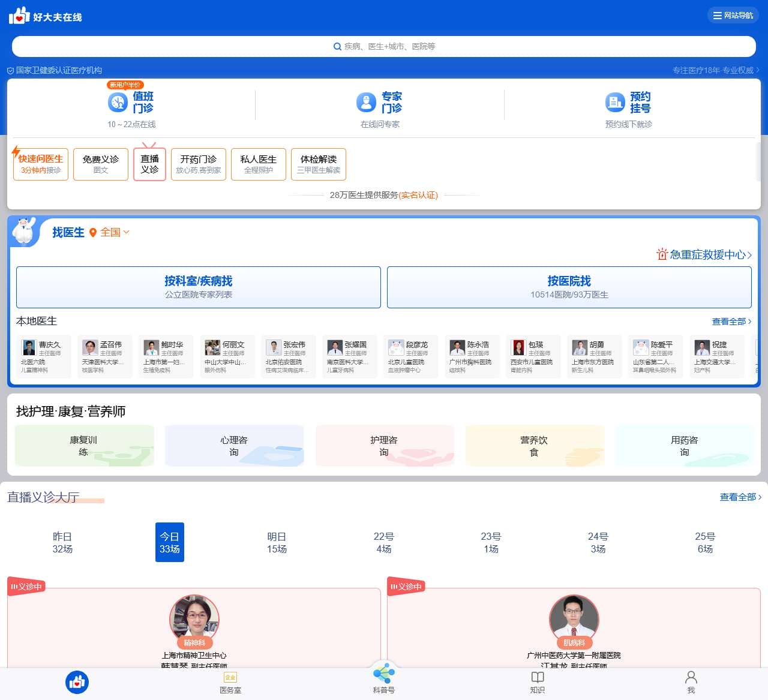768x700 pixels.
Task: Click doctor 陈爱平 avatar
Action: 641,347
